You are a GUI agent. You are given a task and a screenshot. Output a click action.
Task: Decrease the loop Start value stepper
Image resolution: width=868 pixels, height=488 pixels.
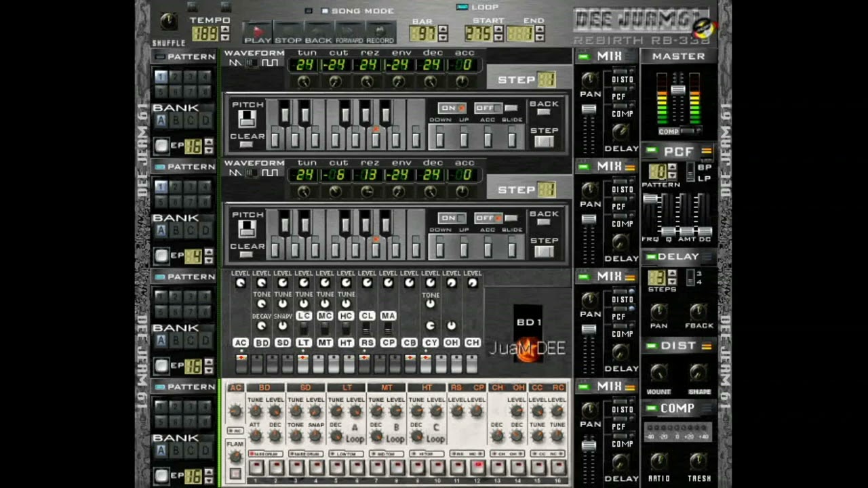pyautogui.click(x=498, y=37)
